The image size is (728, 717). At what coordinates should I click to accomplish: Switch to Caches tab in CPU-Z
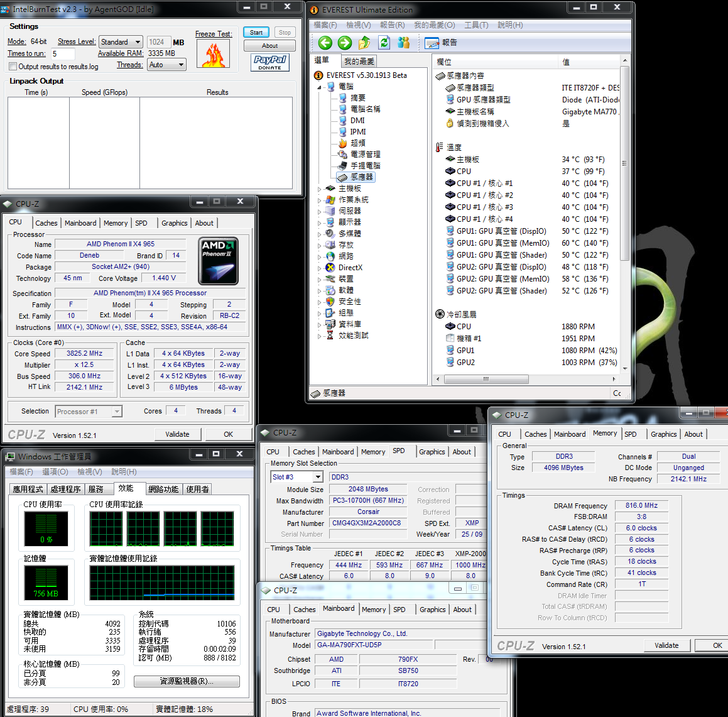click(x=46, y=223)
